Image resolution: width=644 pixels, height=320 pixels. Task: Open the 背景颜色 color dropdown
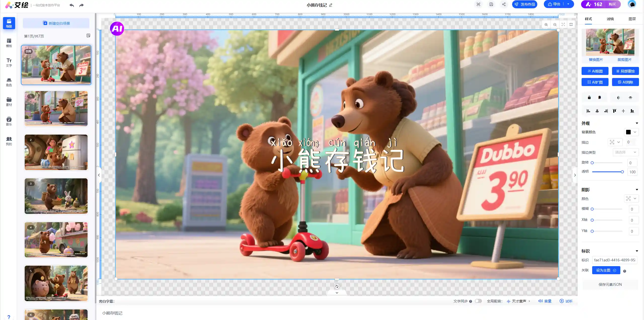pyautogui.click(x=631, y=132)
